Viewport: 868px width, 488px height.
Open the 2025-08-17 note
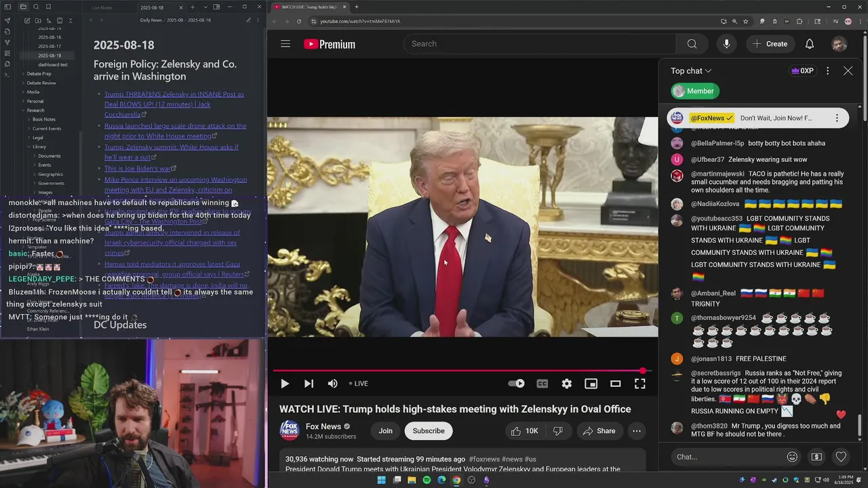click(x=50, y=46)
